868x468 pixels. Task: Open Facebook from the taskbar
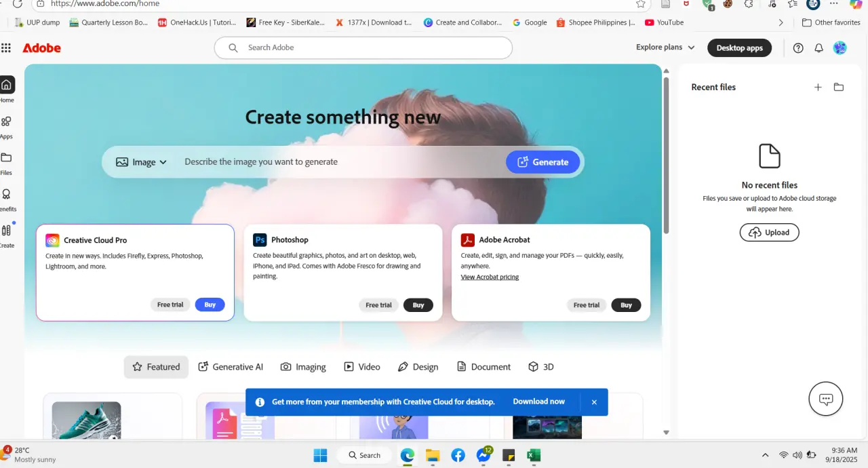[458, 455]
